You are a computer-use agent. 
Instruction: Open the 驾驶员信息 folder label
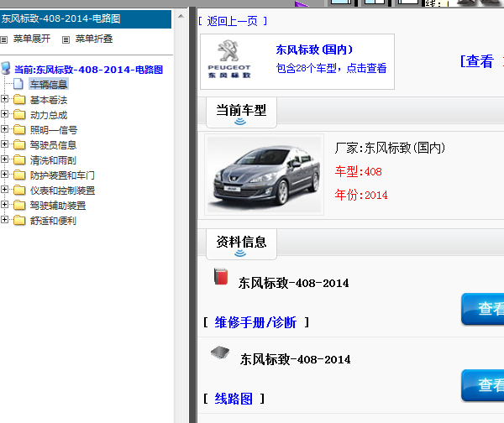click(x=53, y=145)
